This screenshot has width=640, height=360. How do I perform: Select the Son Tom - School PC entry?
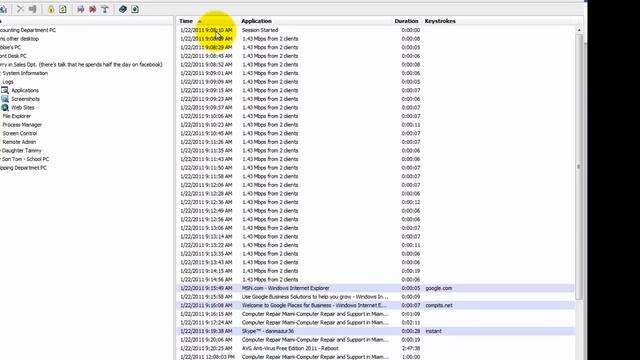pyautogui.click(x=25, y=159)
